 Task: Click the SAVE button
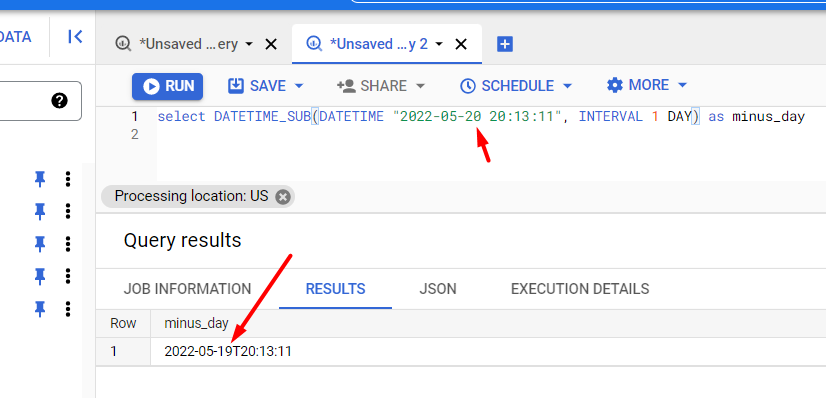click(x=257, y=86)
